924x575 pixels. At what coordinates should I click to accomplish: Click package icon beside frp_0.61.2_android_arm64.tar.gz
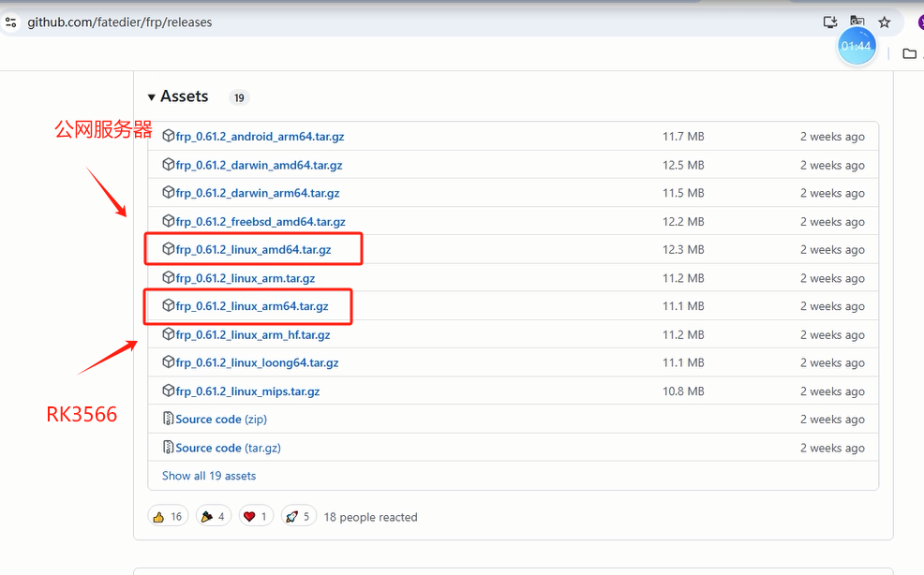pos(169,136)
